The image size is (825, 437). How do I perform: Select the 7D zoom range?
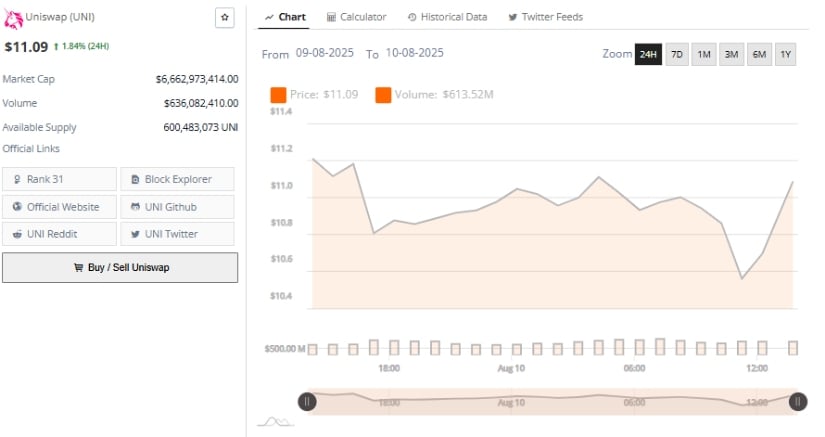pyautogui.click(x=677, y=54)
